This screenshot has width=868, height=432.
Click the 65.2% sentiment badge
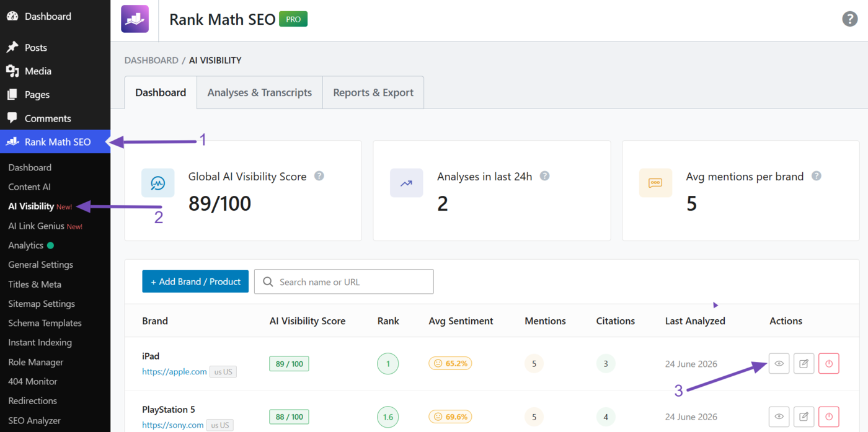point(450,364)
